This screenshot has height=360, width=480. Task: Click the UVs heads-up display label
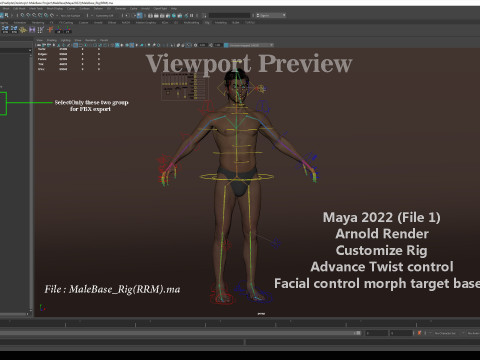pos(41,69)
